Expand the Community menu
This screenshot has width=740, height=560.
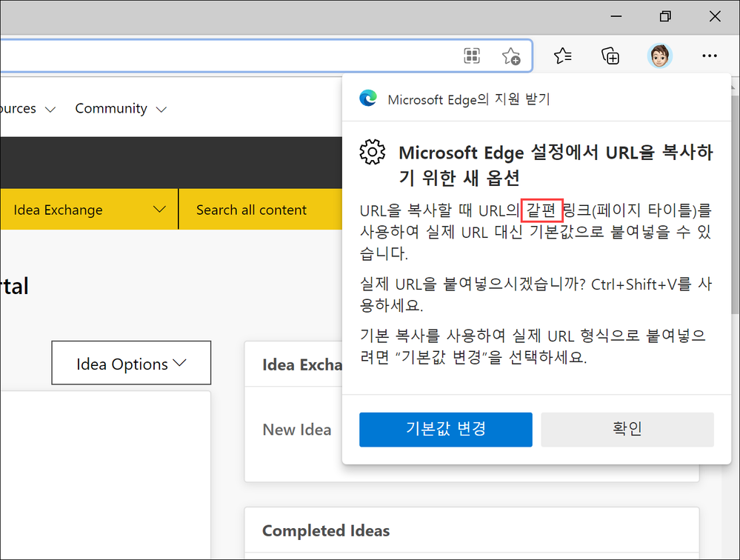[121, 108]
